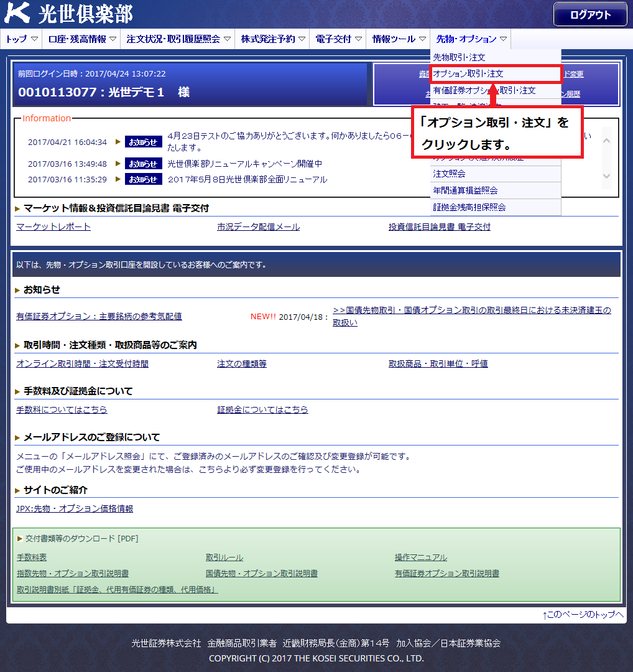Download the 手数料表 PDF
Screen dimensions: 633x672
(32, 557)
